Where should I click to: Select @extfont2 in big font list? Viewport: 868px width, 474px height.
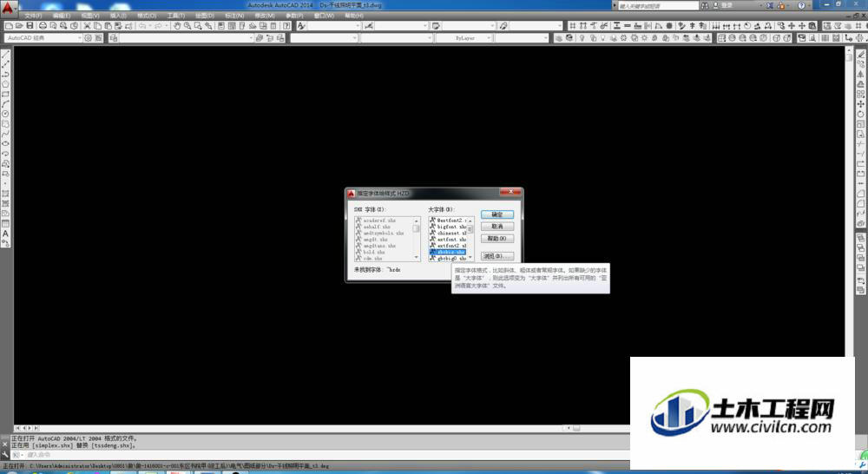[449, 221]
